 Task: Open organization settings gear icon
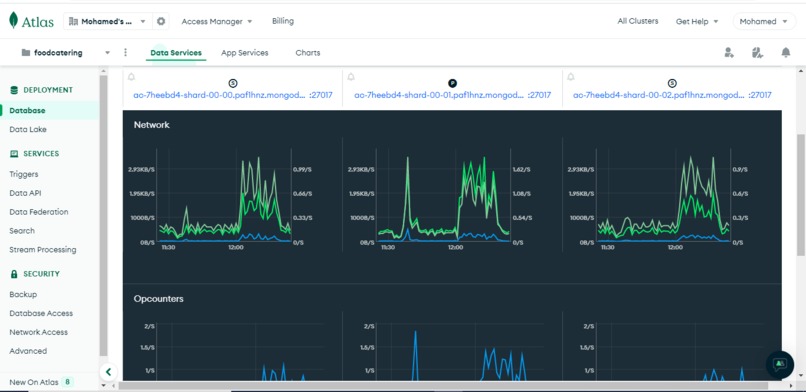[x=161, y=22]
